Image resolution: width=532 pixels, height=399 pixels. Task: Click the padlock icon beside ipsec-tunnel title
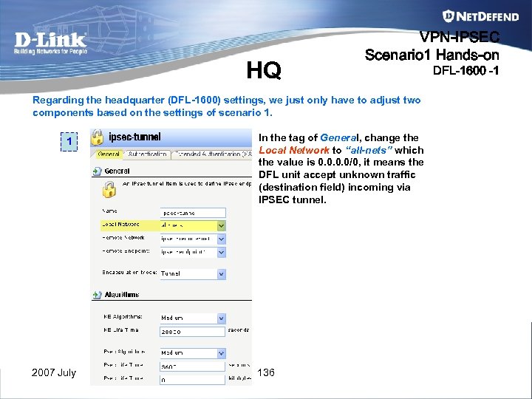(97, 137)
